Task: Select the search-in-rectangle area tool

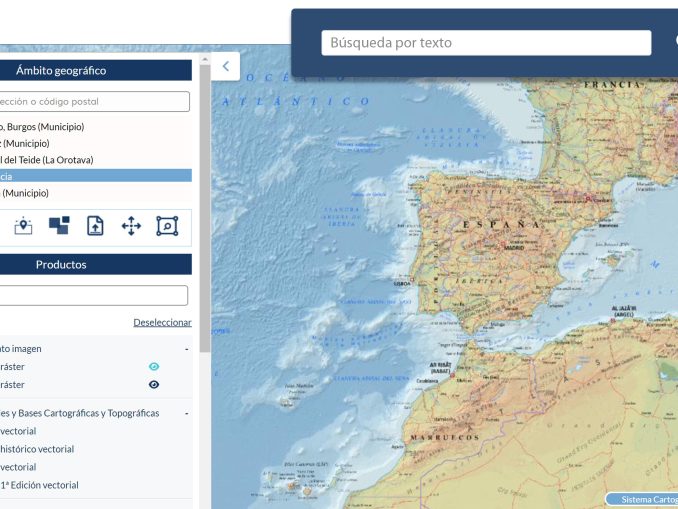Action: coord(167,226)
